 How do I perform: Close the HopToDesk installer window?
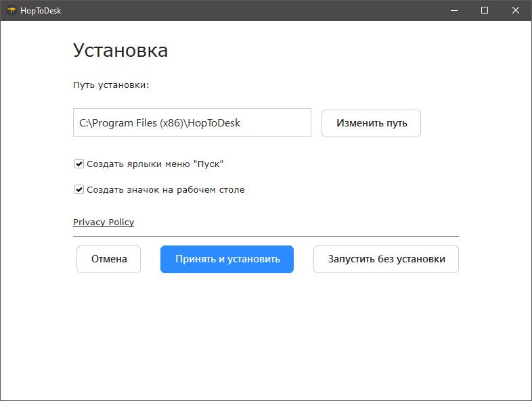click(x=516, y=10)
